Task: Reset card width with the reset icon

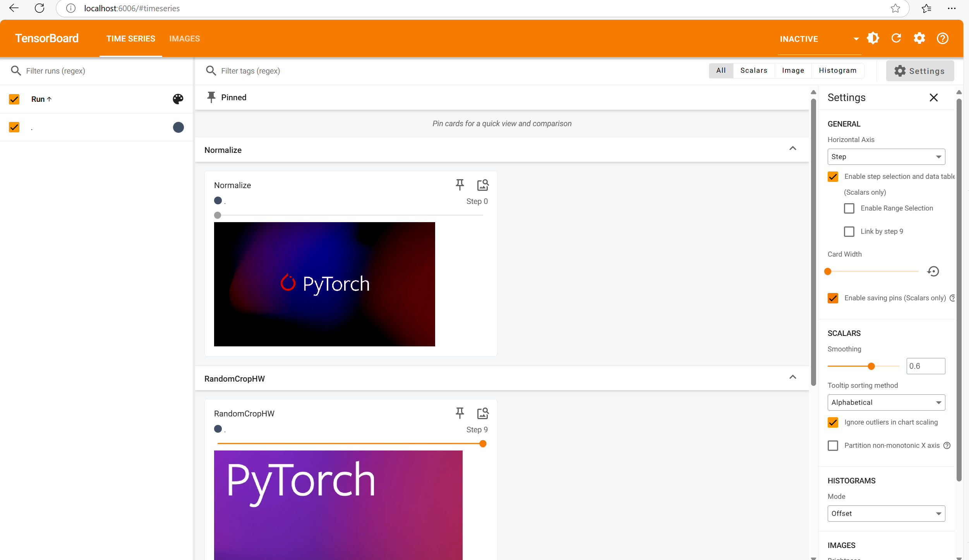Action: [933, 271]
